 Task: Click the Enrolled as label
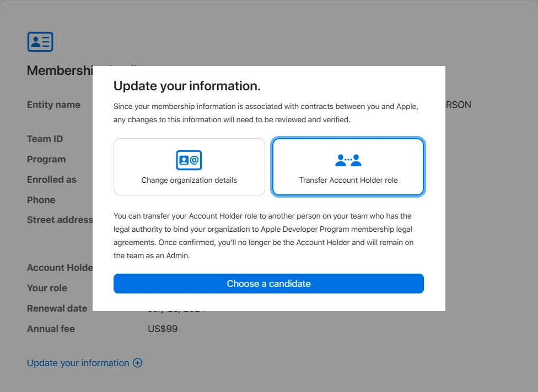(x=52, y=179)
